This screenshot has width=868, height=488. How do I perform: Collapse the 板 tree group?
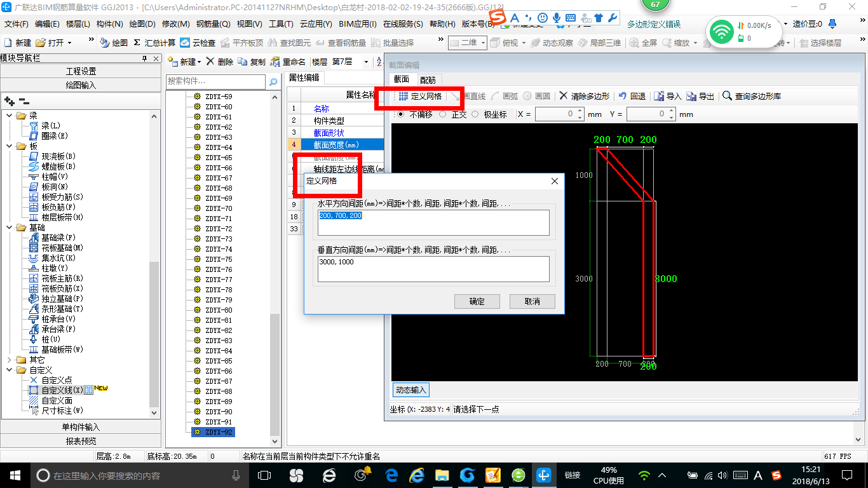click(x=10, y=146)
